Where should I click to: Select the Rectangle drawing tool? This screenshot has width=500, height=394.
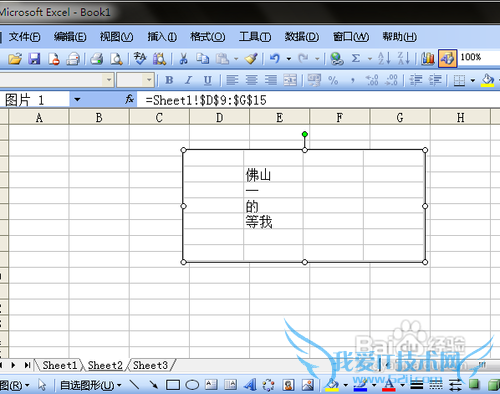[x=173, y=385]
